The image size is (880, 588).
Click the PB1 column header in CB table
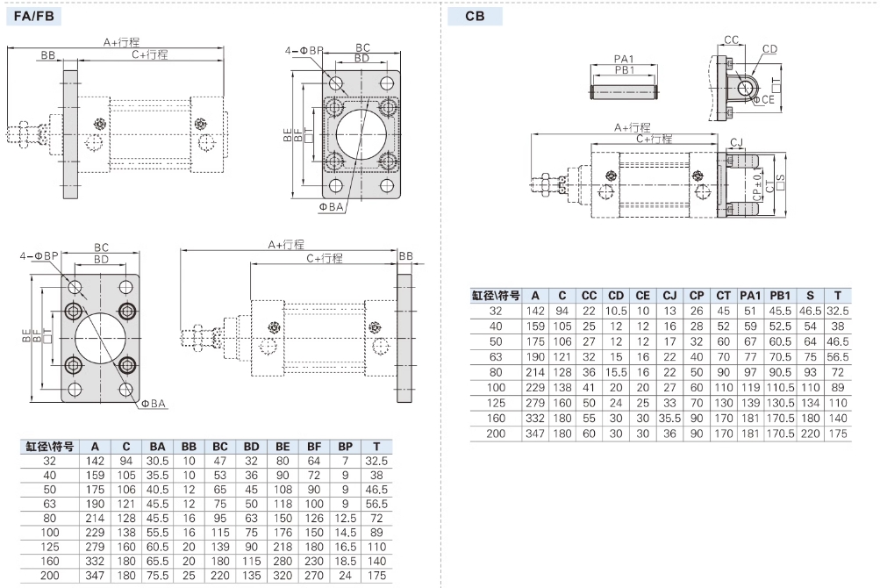click(x=780, y=296)
